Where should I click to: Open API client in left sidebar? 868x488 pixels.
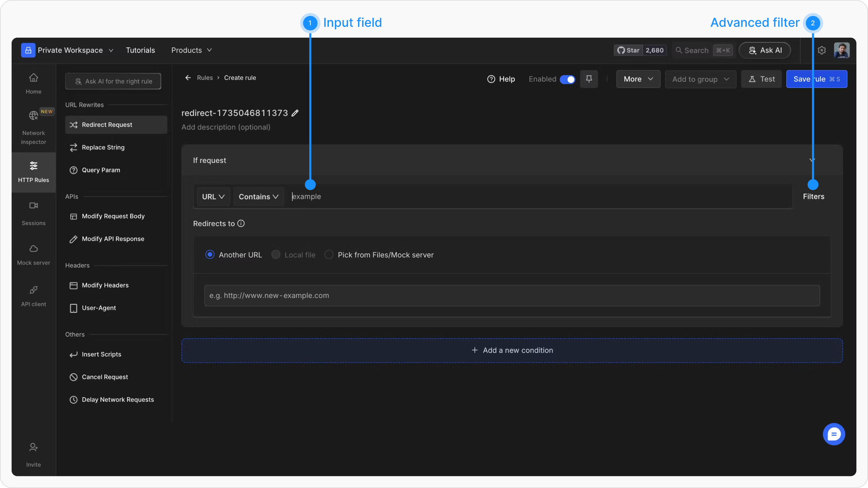coord(33,296)
